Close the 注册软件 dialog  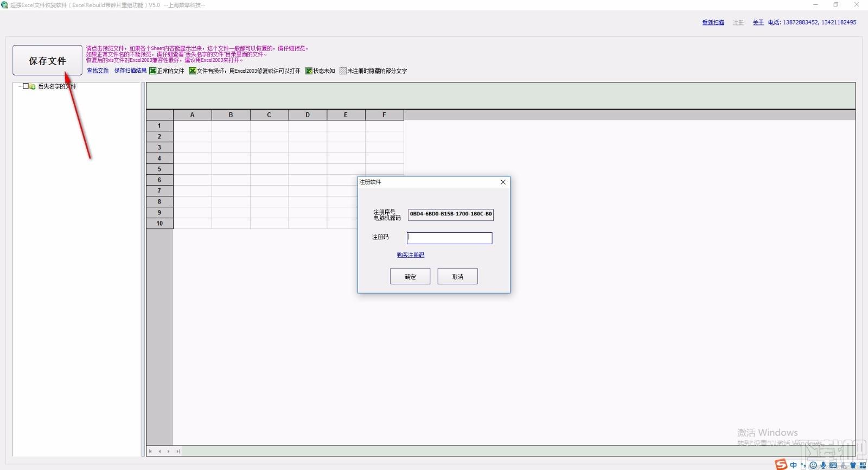pyautogui.click(x=503, y=182)
